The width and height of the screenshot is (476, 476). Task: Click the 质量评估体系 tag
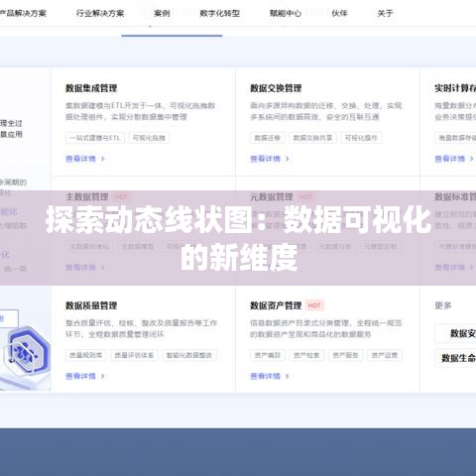pos(134,355)
